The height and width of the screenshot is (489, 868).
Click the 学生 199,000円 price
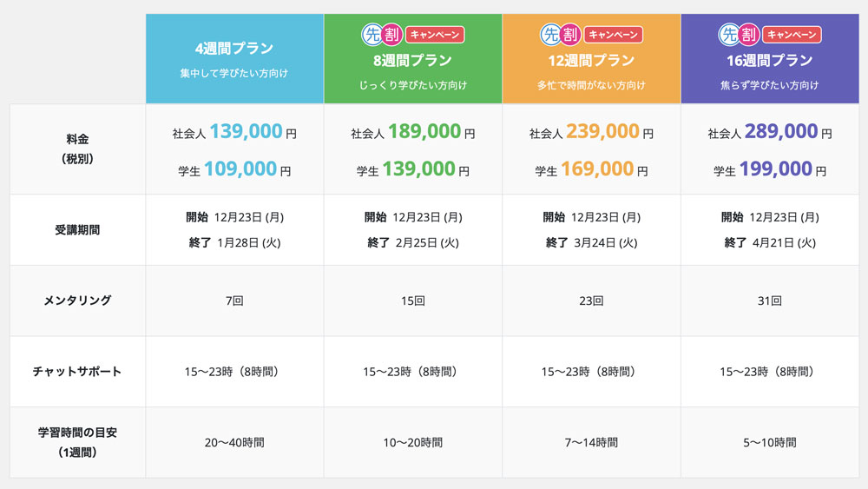coord(770,169)
